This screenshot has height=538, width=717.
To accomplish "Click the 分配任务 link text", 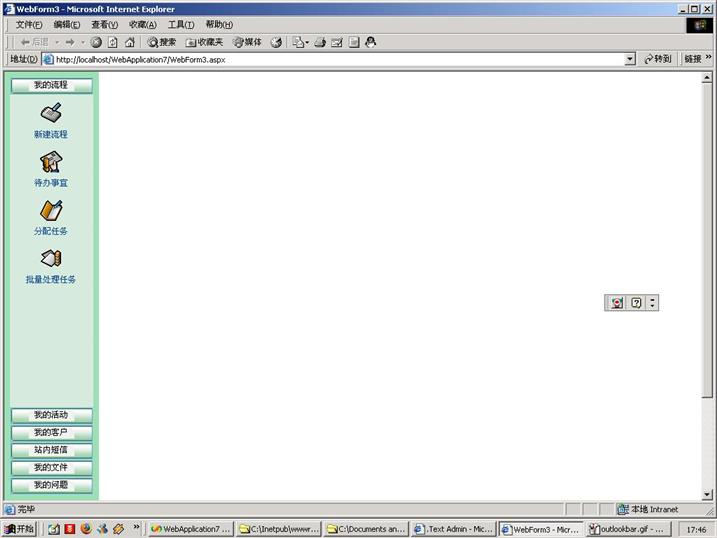I will point(51,231).
